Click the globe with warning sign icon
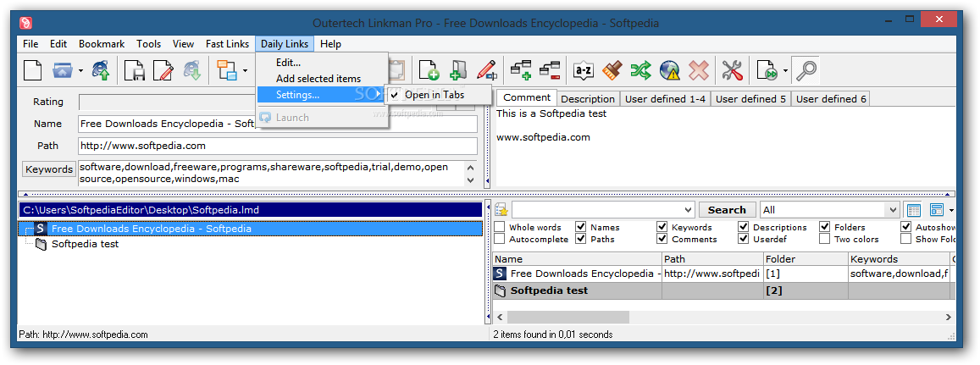The height and width of the screenshot is (365, 980). point(670,70)
